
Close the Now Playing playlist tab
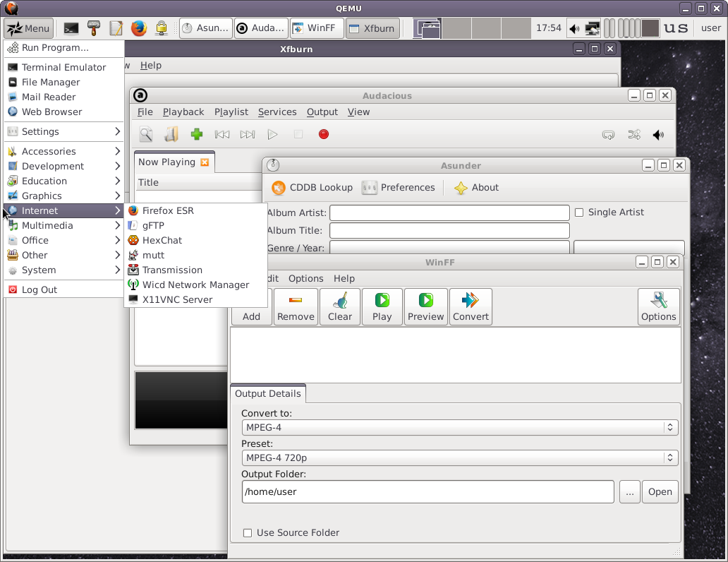(x=205, y=162)
